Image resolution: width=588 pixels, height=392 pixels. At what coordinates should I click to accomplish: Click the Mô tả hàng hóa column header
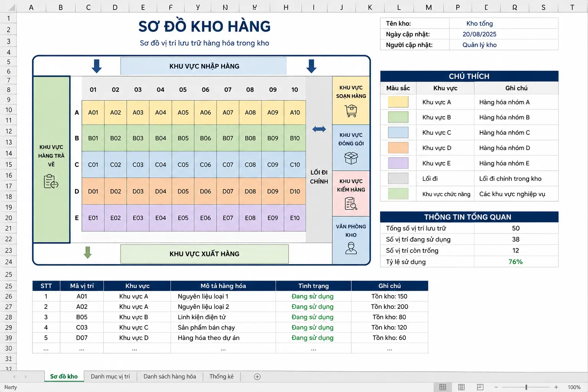[223, 286]
